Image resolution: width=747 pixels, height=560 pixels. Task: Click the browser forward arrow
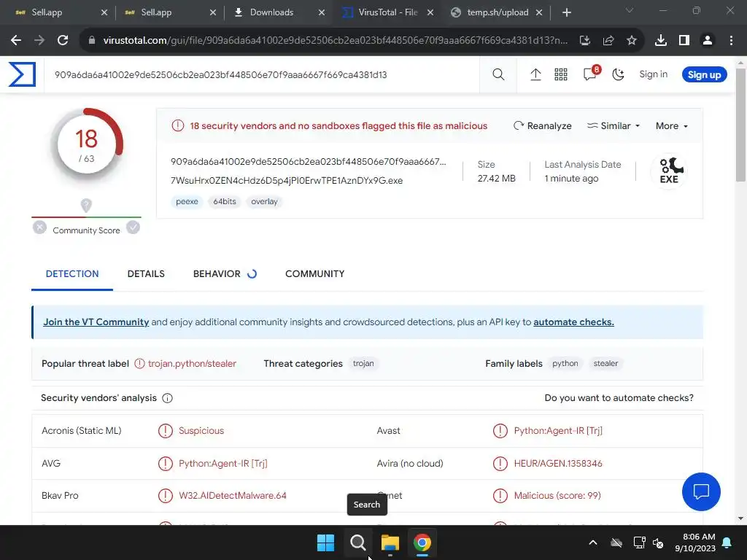[x=39, y=41]
